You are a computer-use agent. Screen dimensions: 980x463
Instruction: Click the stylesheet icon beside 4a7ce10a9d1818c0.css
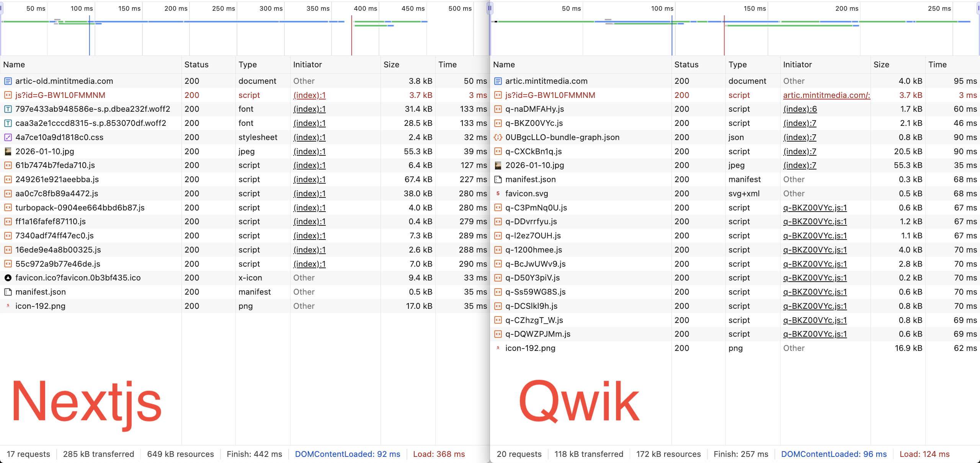tap(8, 137)
